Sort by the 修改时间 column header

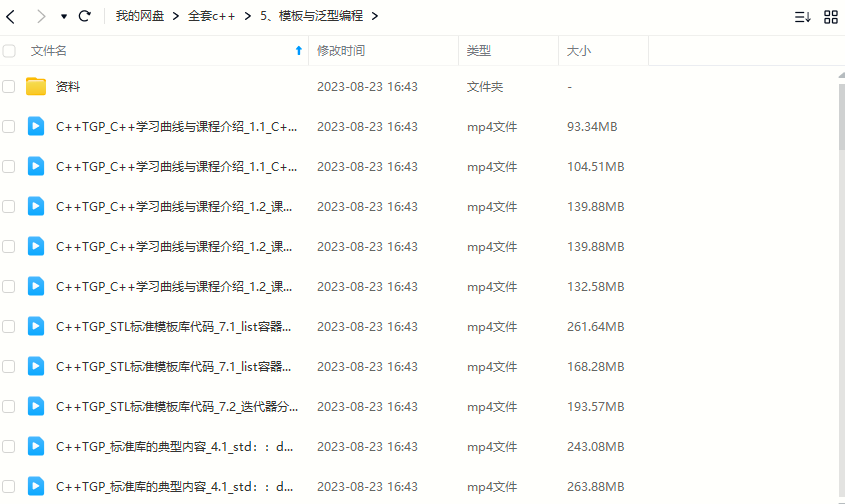[341, 50]
